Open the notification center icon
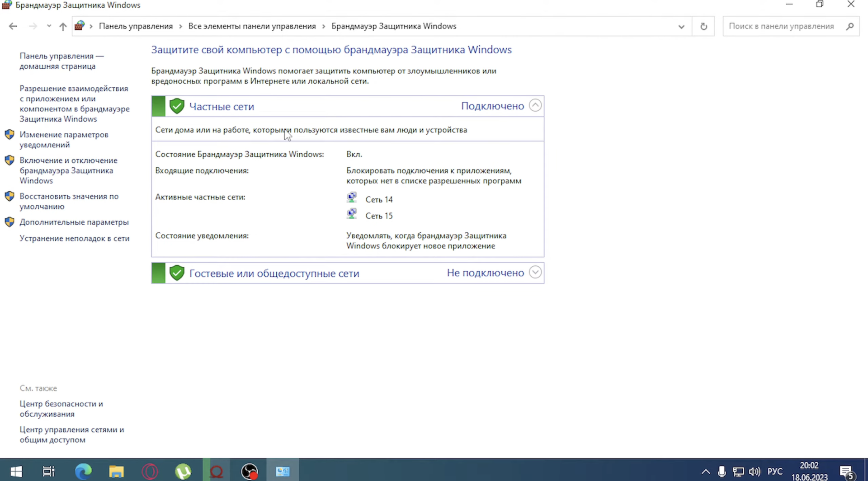 (847, 472)
